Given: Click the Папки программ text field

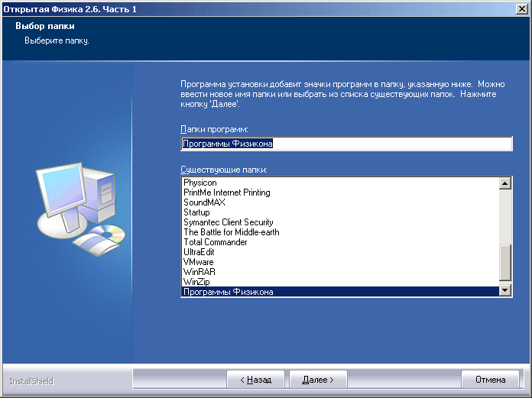Looking at the screenshot, I should point(346,144).
